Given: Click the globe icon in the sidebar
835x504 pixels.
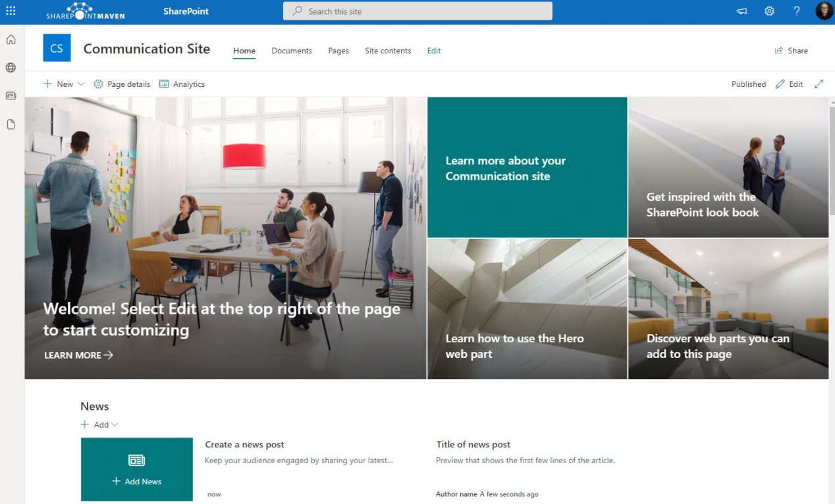Looking at the screenshot, I should [10, 66].
